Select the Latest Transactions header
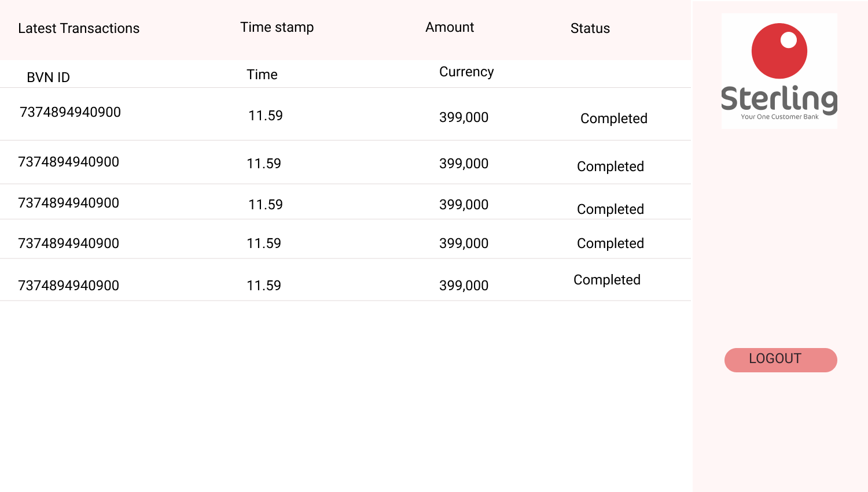The image size is (868, 492). (x=79, y=28)
